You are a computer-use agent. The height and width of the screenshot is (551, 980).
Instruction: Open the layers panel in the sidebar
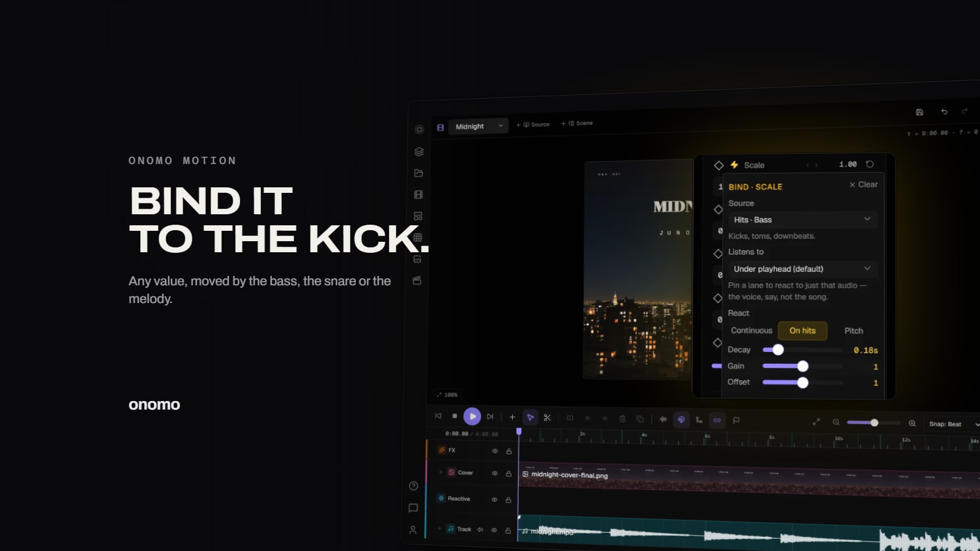pos(419,151)
